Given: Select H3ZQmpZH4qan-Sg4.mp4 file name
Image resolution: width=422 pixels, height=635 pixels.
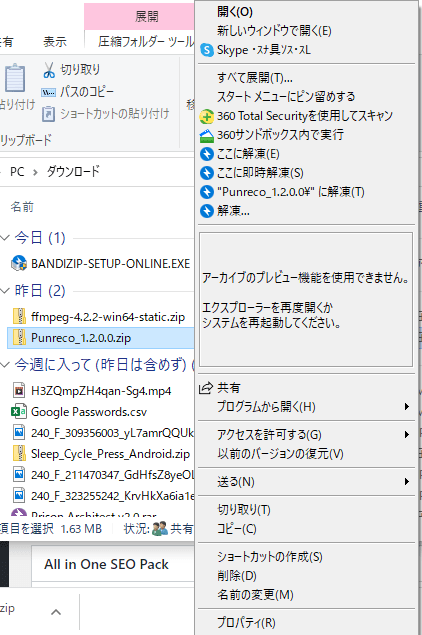Looking at the screenshot, I should point(101,391).
